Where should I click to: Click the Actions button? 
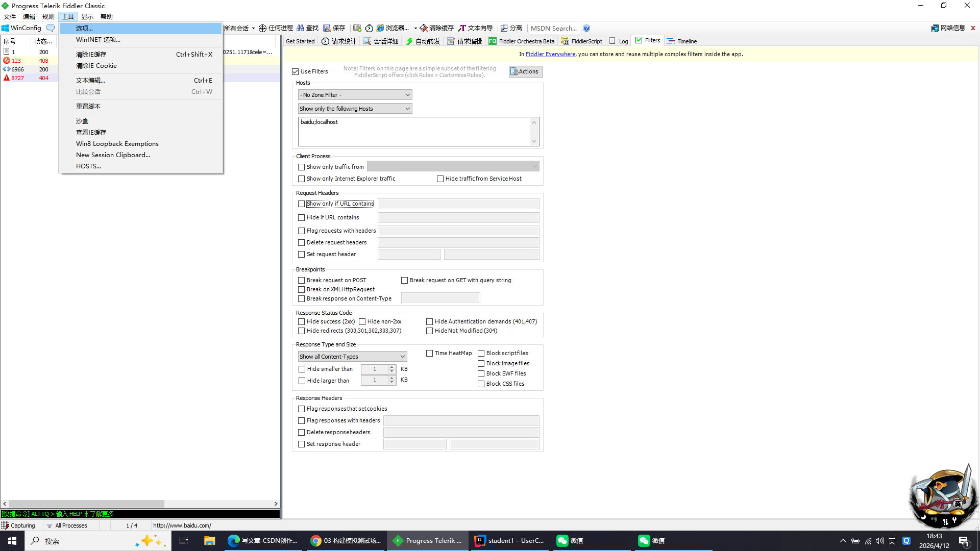525,71
